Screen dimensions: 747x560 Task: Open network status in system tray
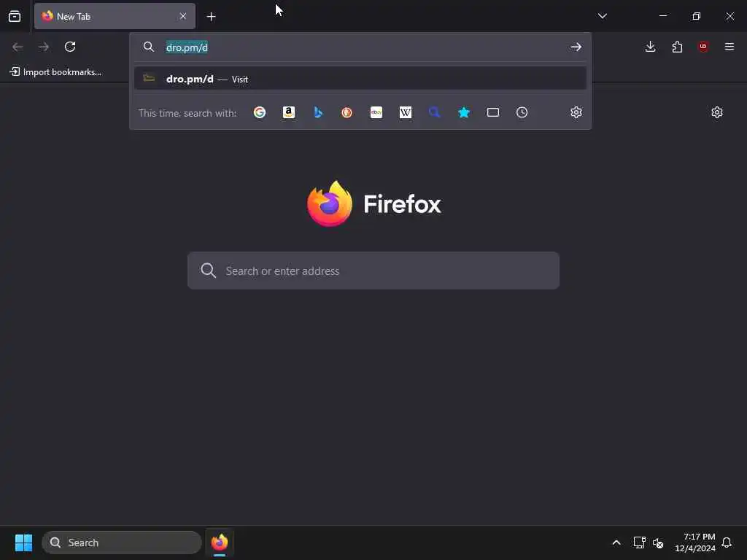(x=639, y=542)
